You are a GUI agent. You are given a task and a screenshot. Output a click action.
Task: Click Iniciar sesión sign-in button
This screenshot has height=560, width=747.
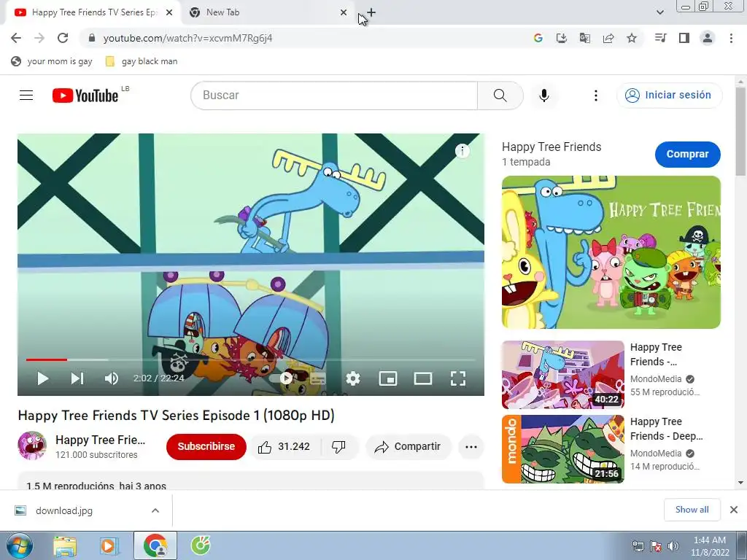[670, 96]
